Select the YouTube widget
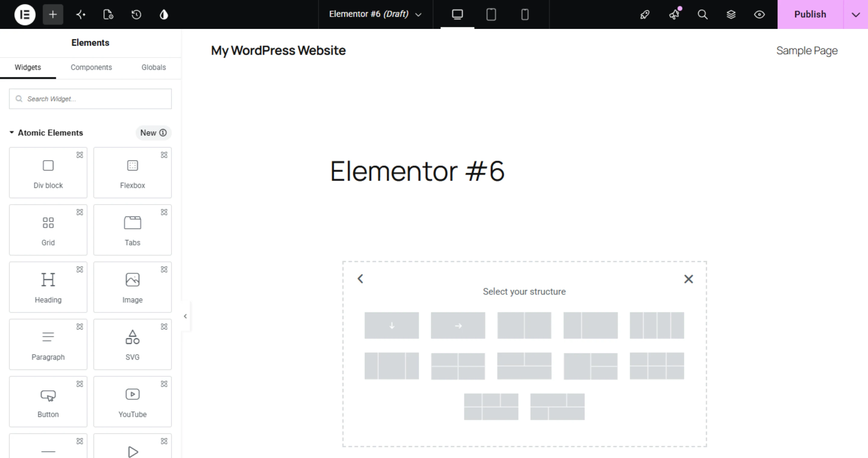Screen dimensions: 868x458 [x=132, y=401]
